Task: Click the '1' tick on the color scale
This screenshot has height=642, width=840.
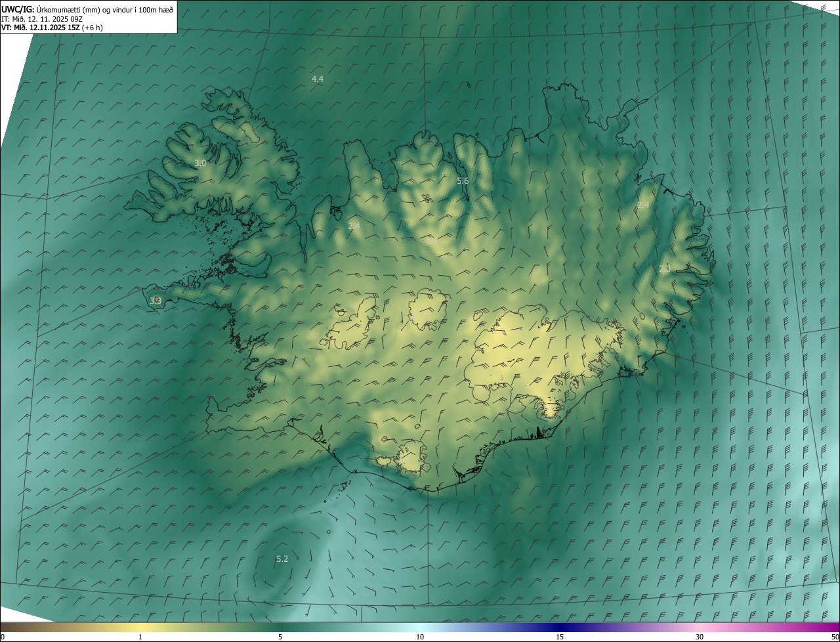Action: click(140, 637)
